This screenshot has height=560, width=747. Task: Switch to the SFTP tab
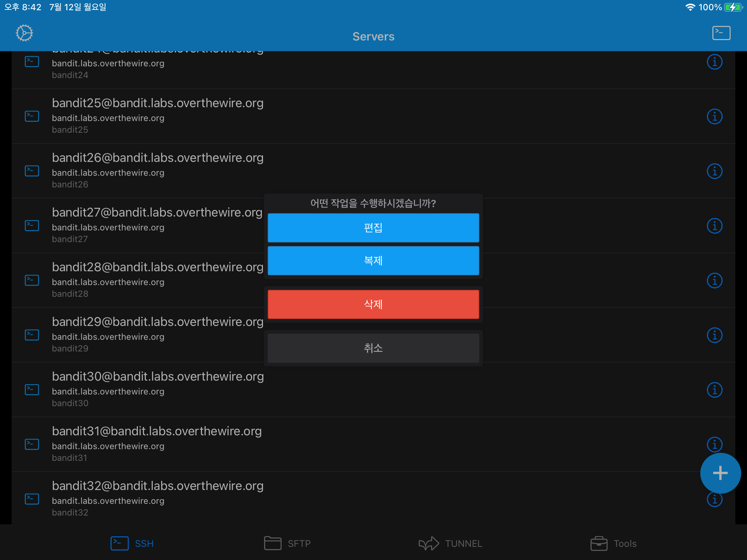click(x=287, y=544)
